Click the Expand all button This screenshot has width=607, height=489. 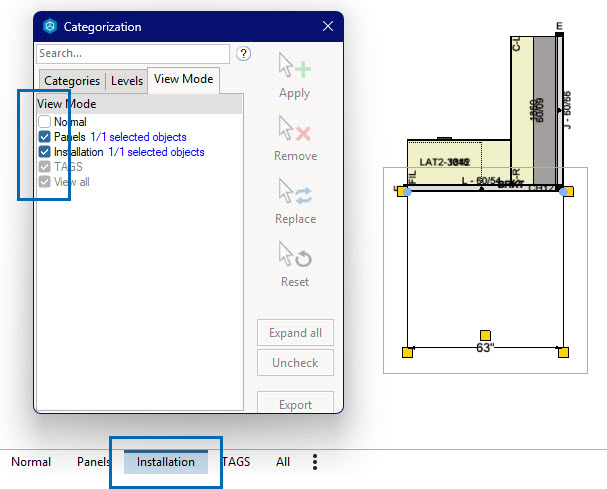click(x=295, y=333)
